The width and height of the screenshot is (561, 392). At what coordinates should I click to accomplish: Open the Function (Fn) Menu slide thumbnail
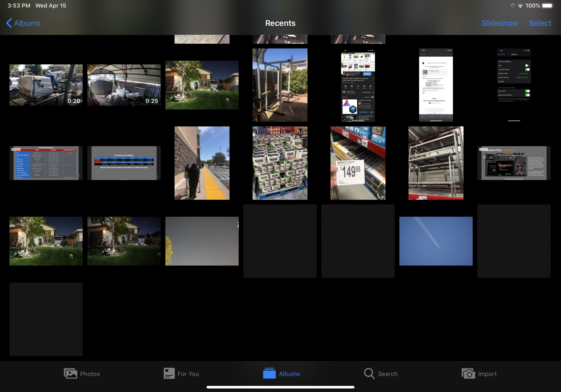[124, 163]
